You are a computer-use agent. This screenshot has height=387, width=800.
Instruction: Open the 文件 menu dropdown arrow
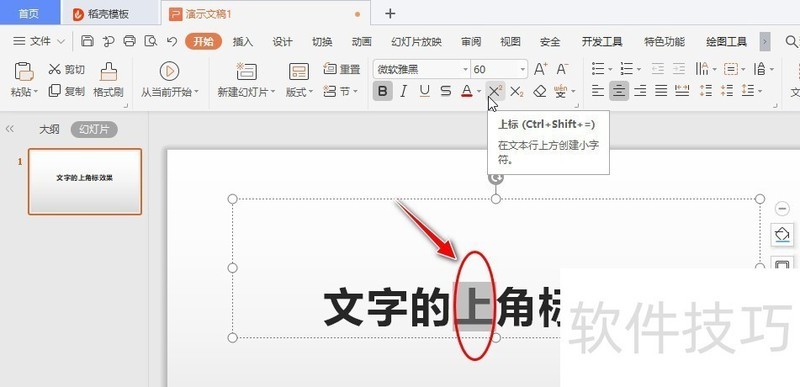coord(61,42)
